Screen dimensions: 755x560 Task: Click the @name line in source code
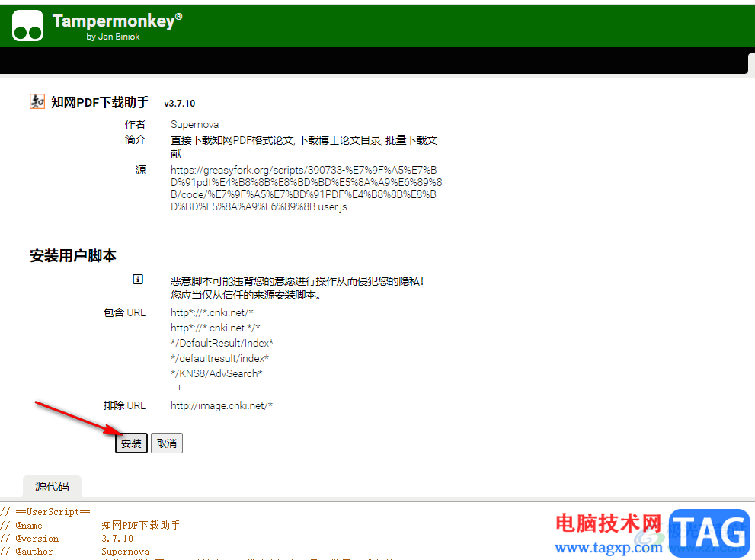pos(90,525)
